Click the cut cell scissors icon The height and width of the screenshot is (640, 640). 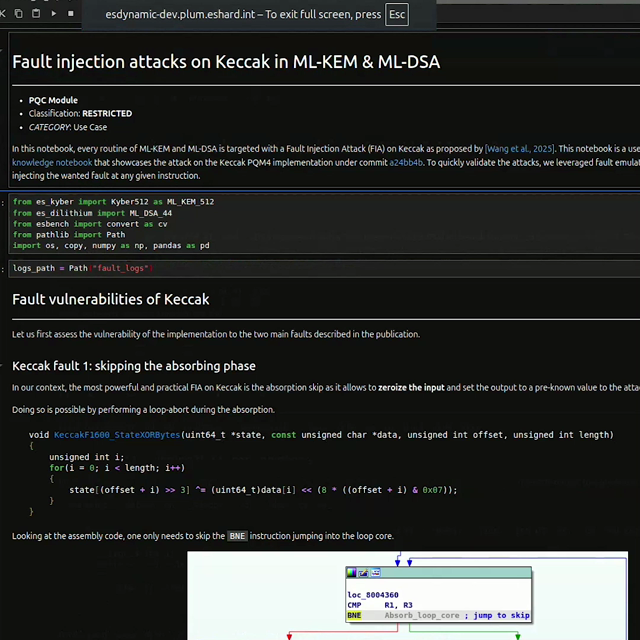point(2,13)
